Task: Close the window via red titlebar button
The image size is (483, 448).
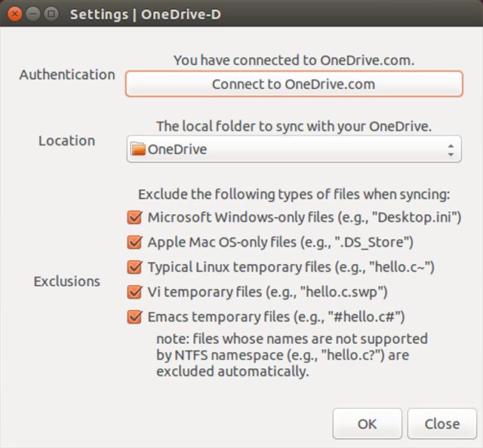Action: coord(14,14)
